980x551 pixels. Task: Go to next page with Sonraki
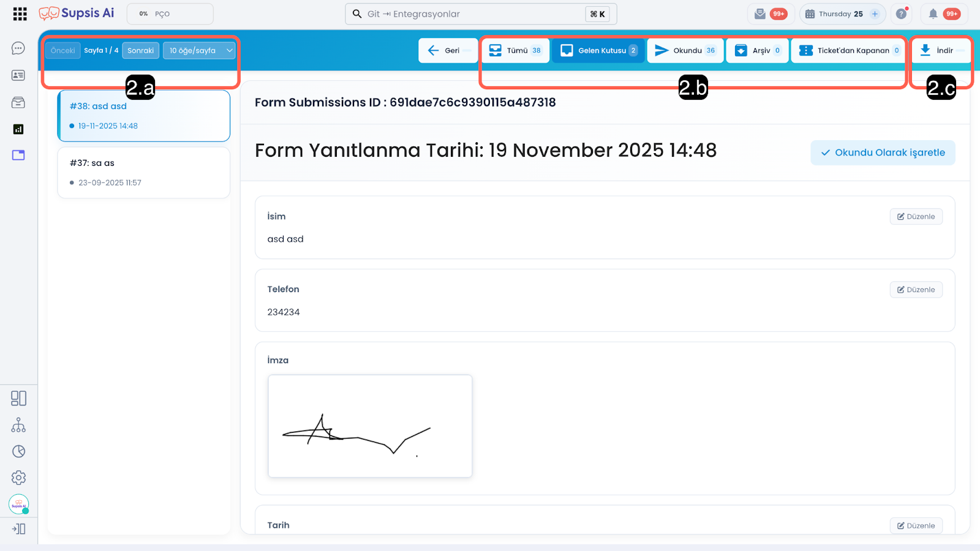(x=140, y=51)
